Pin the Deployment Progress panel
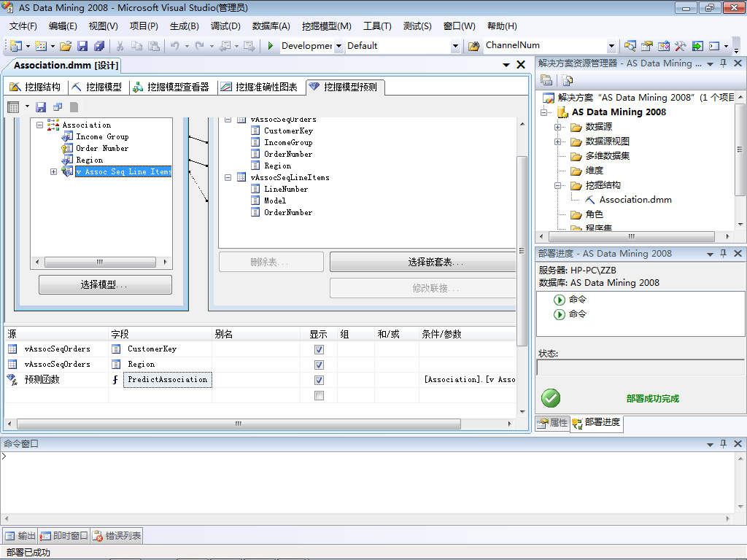 coord(723,253)
